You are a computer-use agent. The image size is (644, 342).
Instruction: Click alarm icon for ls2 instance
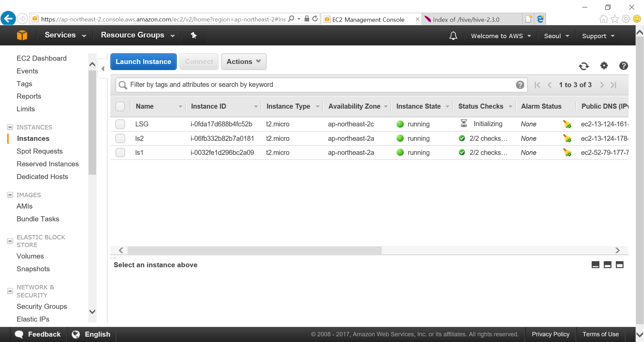click(567, 138)
